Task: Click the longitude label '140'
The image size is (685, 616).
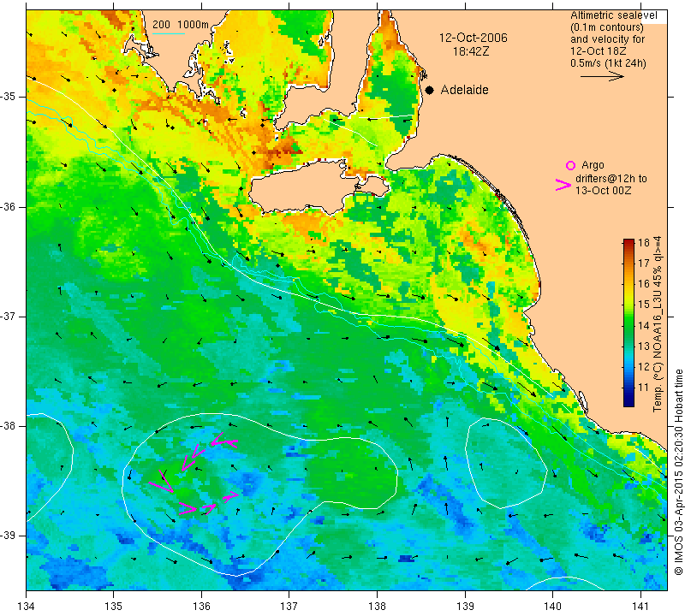Action: (553, 607)
